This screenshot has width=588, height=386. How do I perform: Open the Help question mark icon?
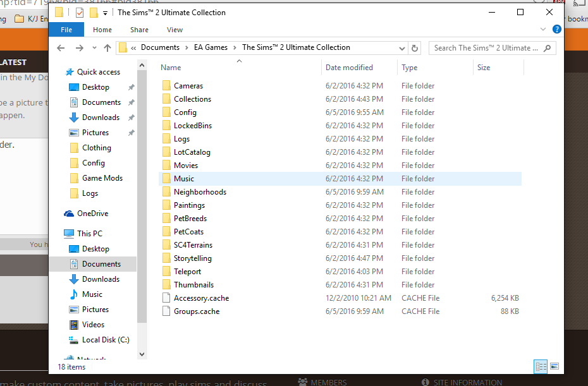click(x=556, y=29)
